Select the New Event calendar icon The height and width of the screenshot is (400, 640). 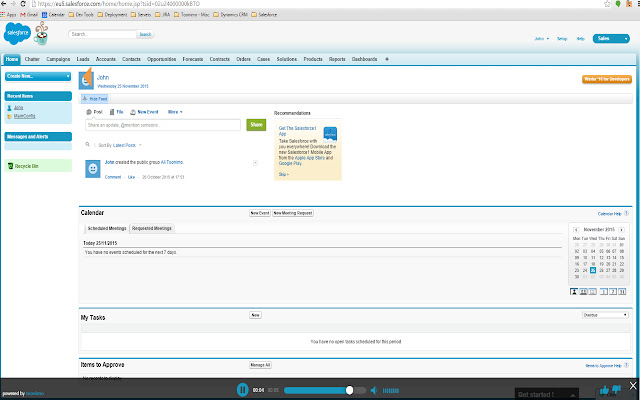pos(133,112)
